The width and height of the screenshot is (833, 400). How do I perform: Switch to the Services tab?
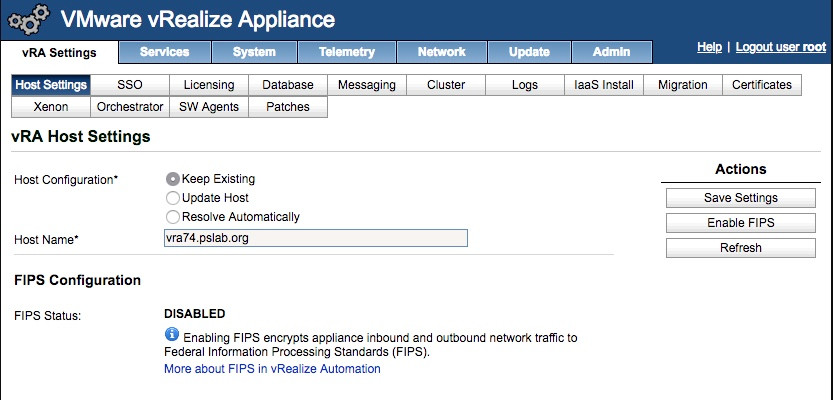click(165, 52)
